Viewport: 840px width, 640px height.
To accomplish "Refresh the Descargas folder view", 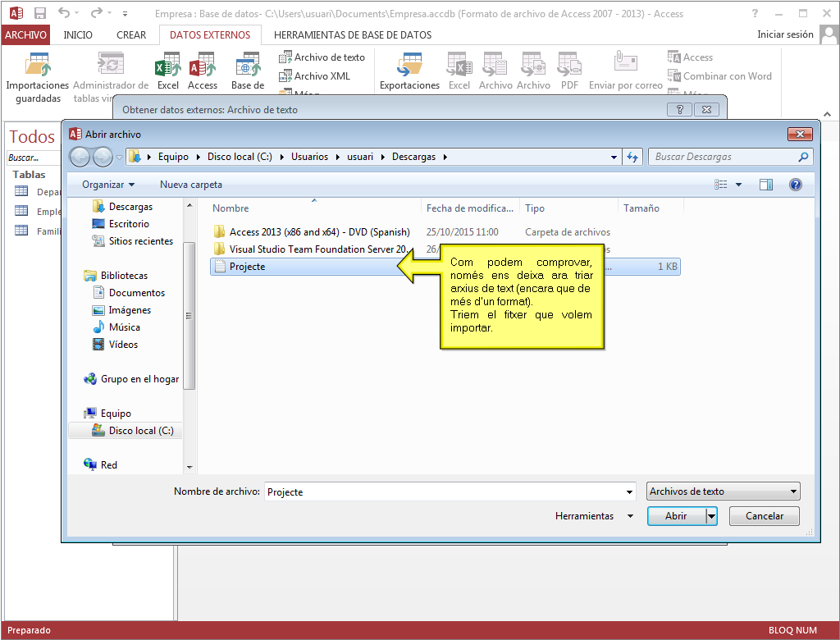I will click(632, 157).
